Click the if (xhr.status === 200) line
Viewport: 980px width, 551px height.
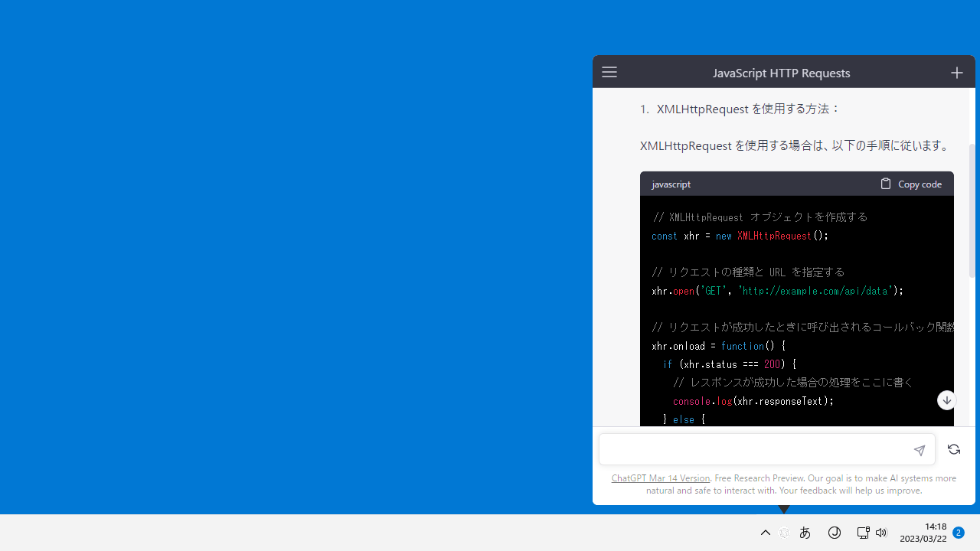pos(730,364)
